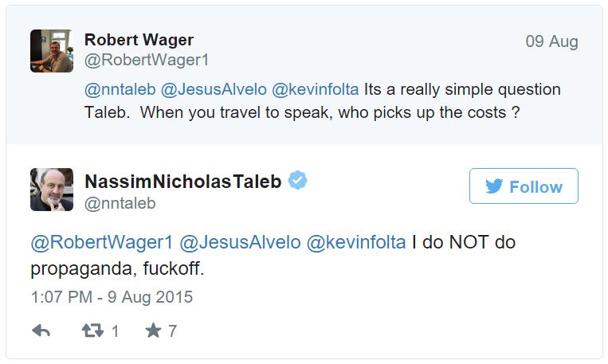This screenshot has width=608, height=364.
Task: Click the @kevinfolta mention in Taleb's reply
Action: click(356, 242)
